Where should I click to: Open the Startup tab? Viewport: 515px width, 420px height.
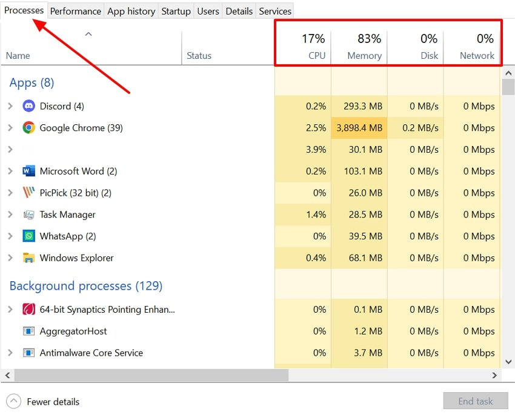coord(176,10)
